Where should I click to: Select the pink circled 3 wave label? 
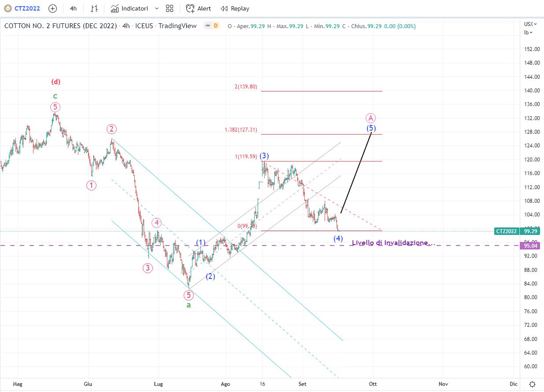[x=148, y=268]
